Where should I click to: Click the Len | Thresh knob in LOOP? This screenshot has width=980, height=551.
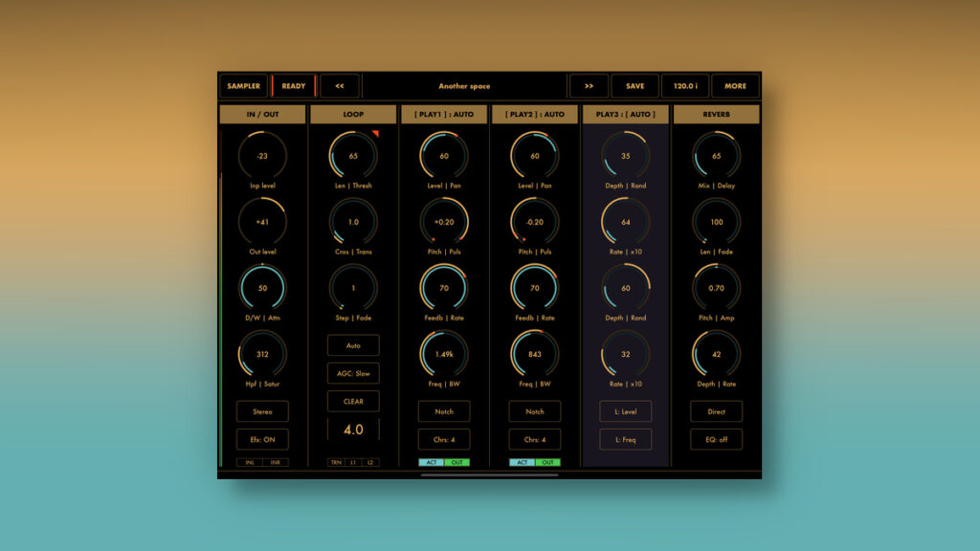353,156
